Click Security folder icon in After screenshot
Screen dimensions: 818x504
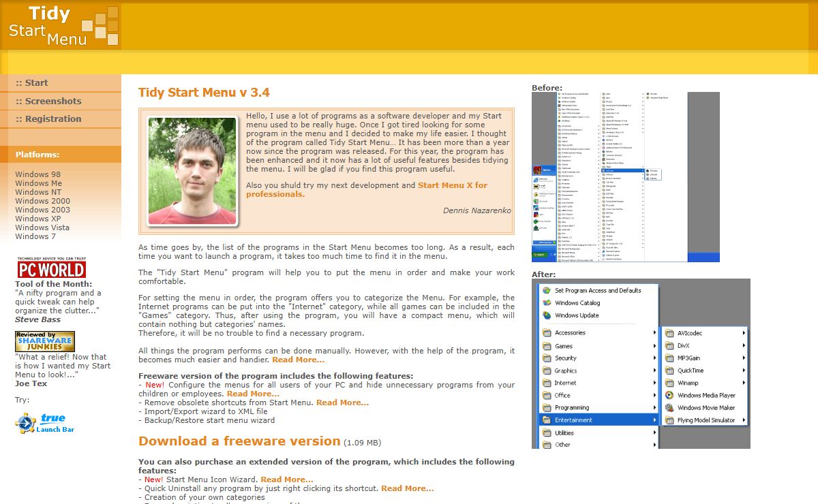(547, 358)
